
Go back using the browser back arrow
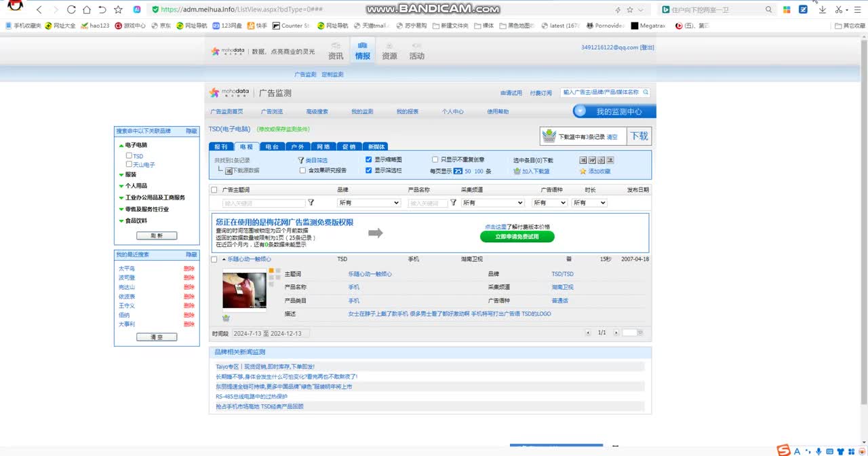pyautogui.click(x=39, y=9)
